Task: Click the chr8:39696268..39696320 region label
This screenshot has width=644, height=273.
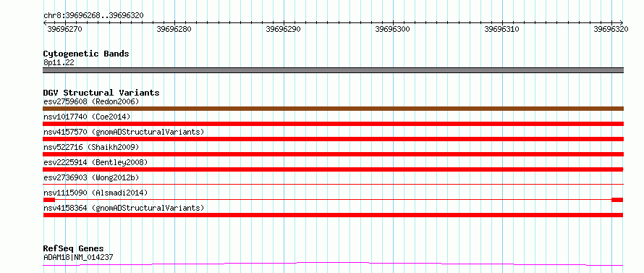Action: (93, 15)
